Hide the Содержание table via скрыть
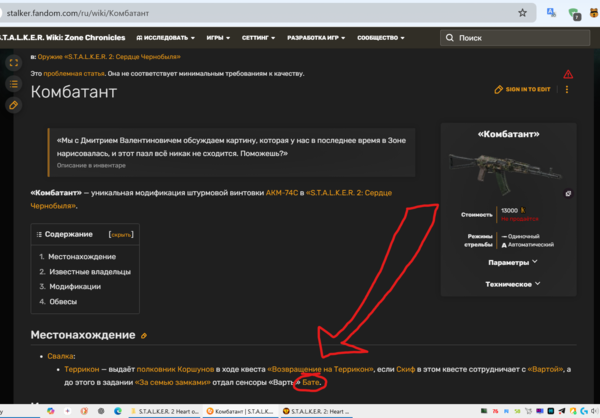The image size is (600, 418). tap(121, 235)
